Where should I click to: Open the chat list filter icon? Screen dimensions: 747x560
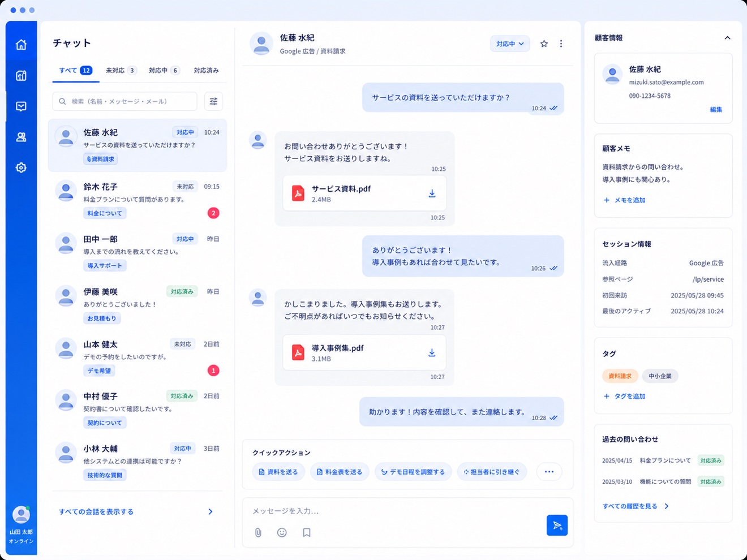(213, 101)
